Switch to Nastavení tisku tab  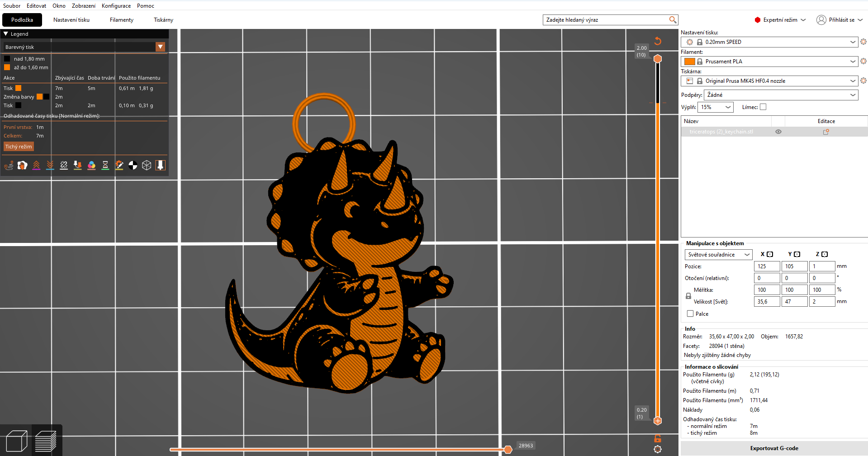coord(71,20)
